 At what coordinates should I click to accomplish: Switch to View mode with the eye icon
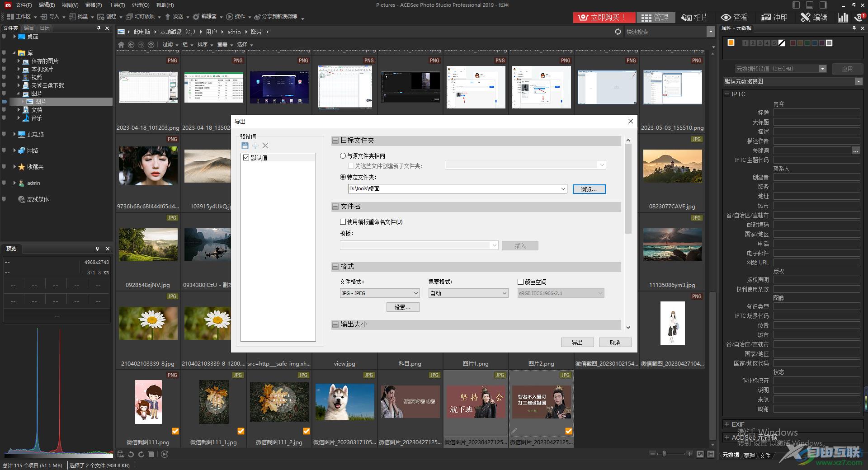pyautogui.click(x=734, y=17)
